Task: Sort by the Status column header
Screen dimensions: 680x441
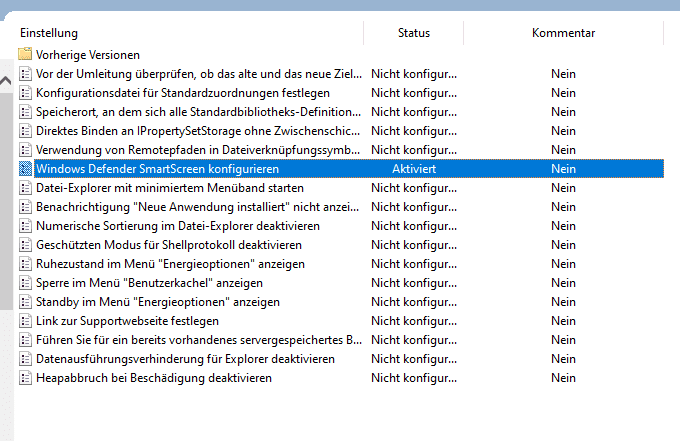Action: [x=414, y=33]
